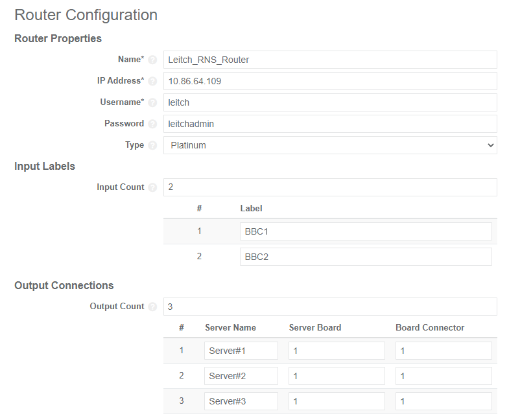This screenshot has width=509, height=420.
Task: Click the help icon beside Type
Action: click(152, 145)
